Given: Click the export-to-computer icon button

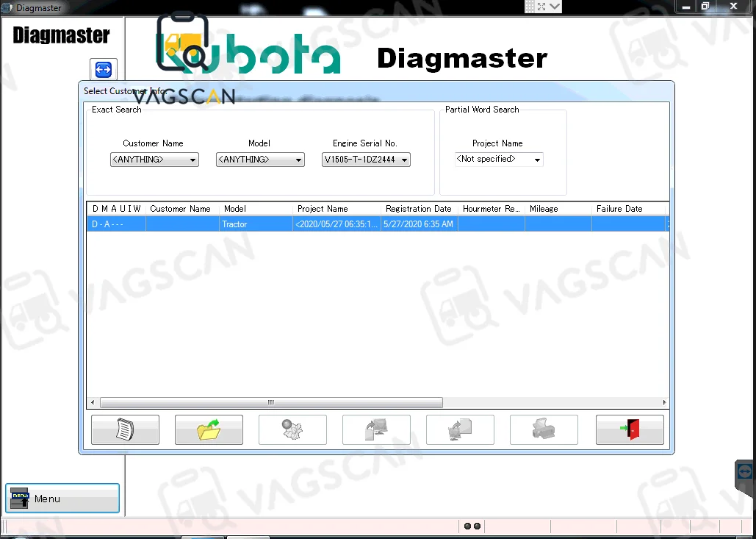Looking at the screenshot, I should tap(376, 429).
